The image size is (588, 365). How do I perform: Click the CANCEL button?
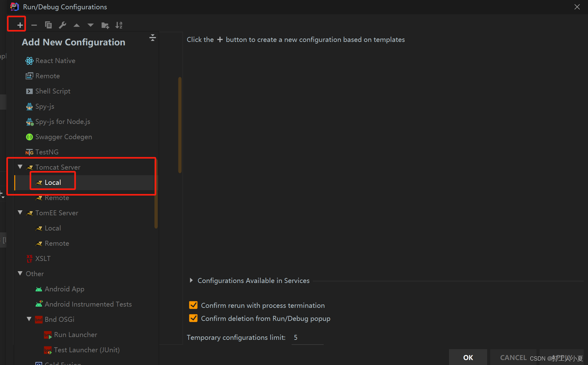pyautogui.click(x=513, y=358)
